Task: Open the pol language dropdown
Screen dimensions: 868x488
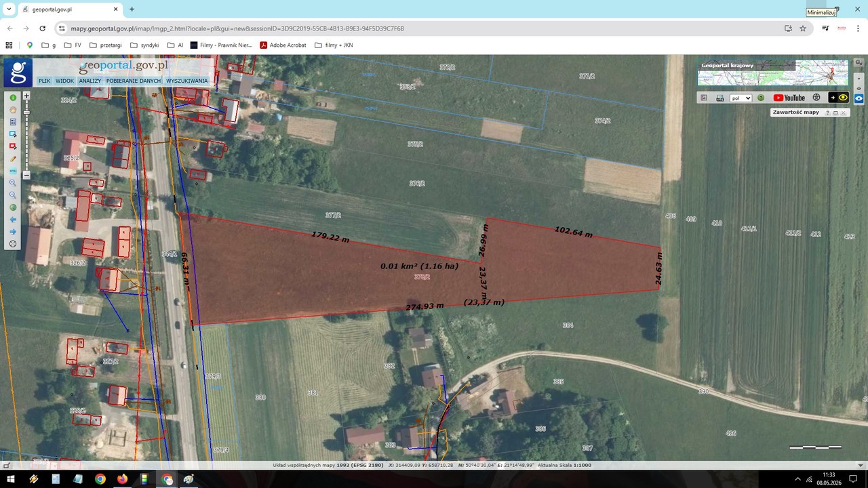Action: (741, 98)
